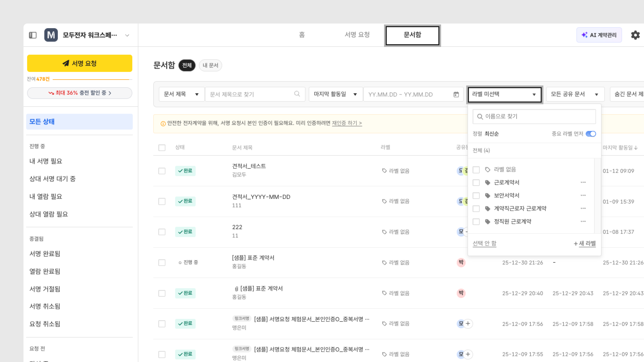Open more options for 정직원 근로계약 label

pos(583,221)
